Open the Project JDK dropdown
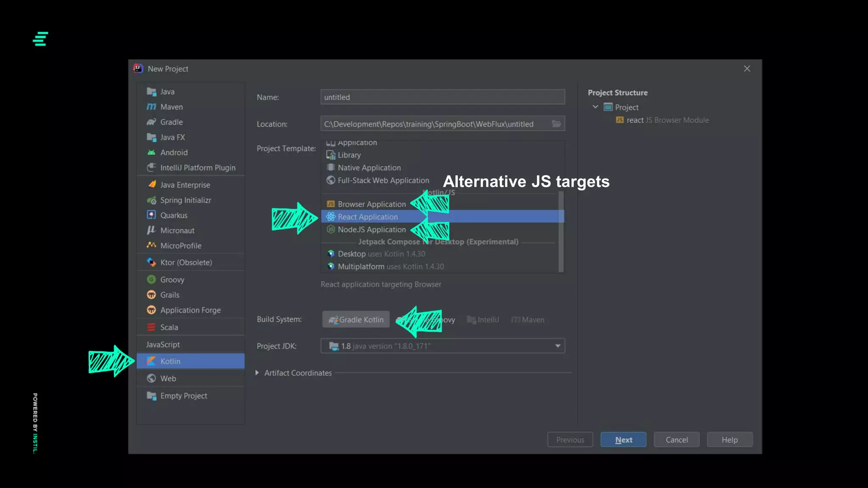Viewport: 868px width, 488px height. 442,346
